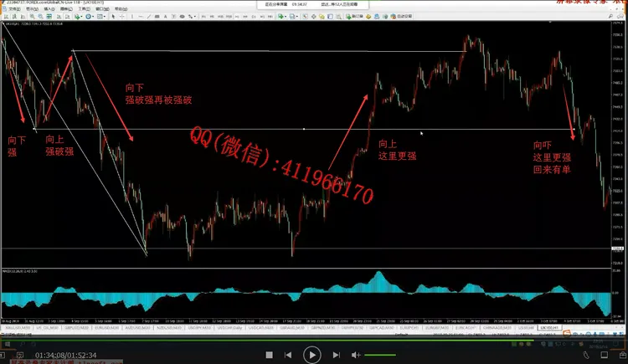Toggle chart shift from right edge

coord(68,17)
